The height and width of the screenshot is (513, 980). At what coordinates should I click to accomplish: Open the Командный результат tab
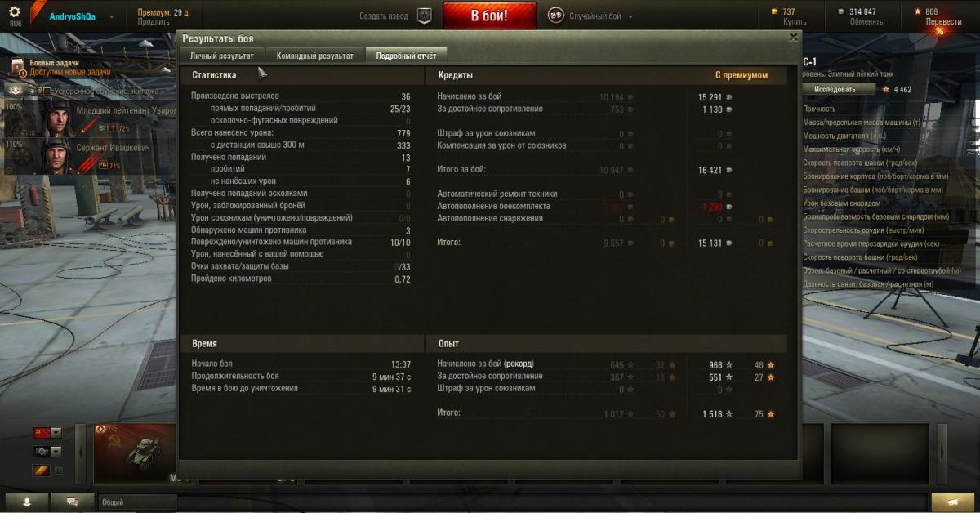point(315,56)
